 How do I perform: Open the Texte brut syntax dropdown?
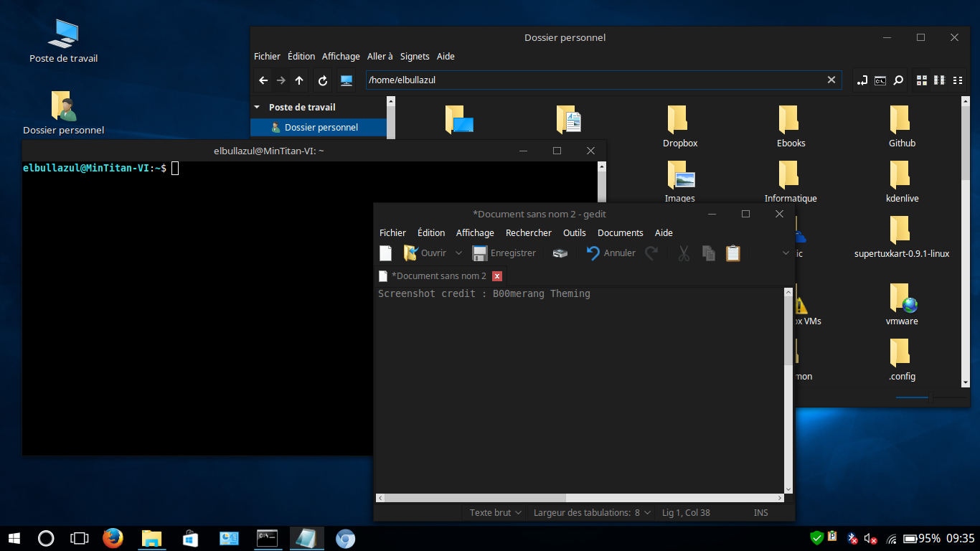[x=494, y=512]
